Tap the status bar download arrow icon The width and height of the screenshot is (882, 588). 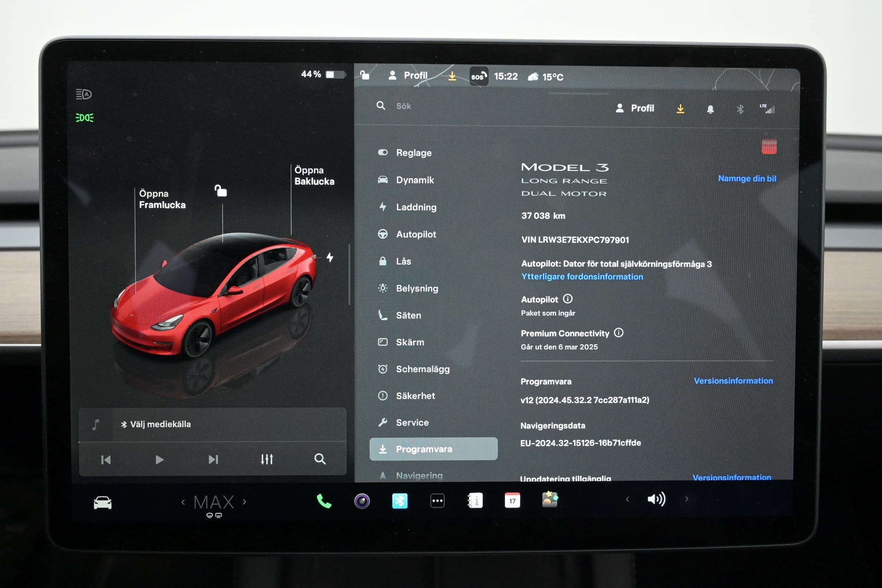coord(452,76)
